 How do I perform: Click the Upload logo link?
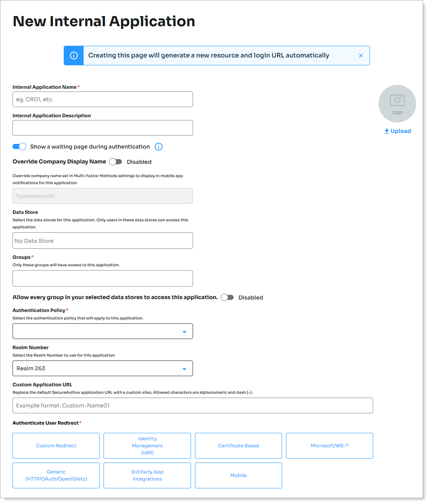397,131
